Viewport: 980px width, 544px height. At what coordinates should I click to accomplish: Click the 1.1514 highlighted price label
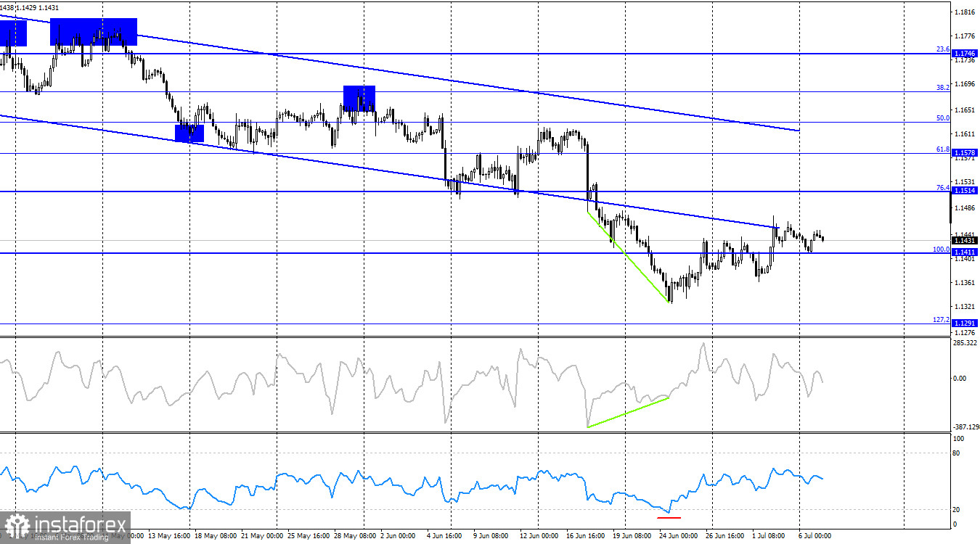pos(964,190)
